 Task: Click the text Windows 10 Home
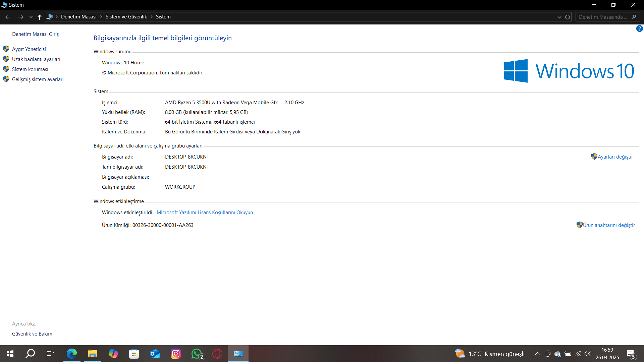tap(123, 63)
